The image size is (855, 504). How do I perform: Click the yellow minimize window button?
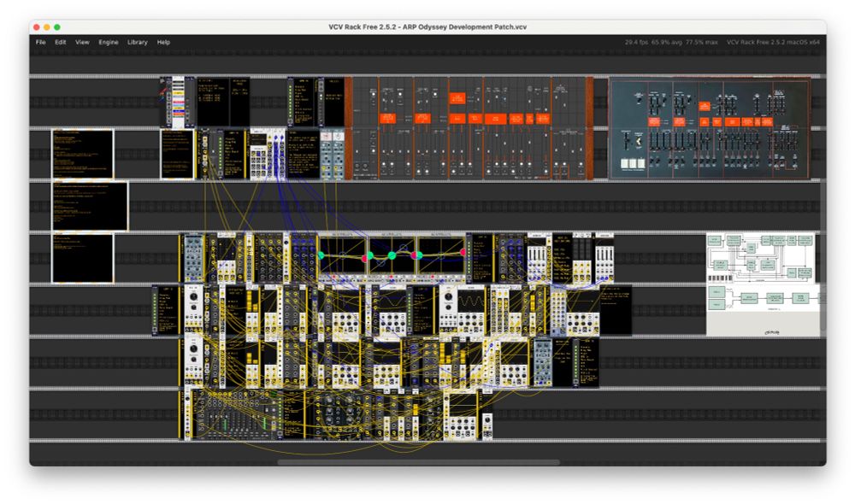point(47,26)
